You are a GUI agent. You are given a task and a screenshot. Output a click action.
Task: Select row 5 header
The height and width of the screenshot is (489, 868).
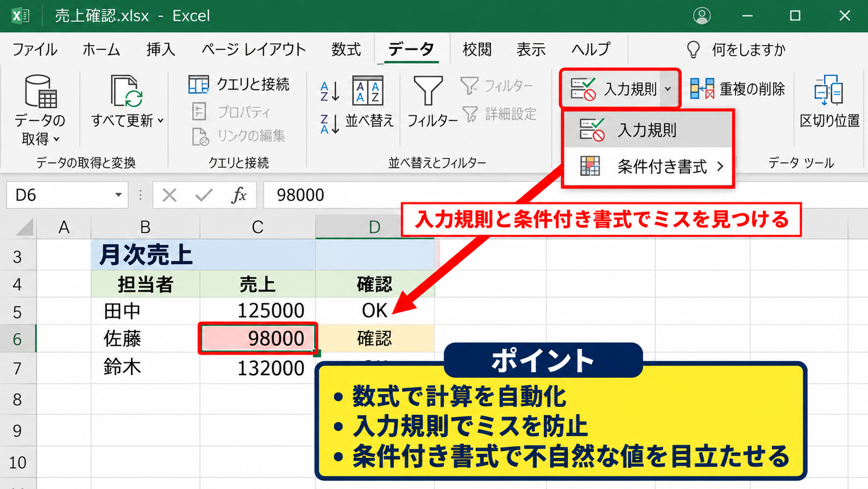pyautogui.click(x=18, y=312)
